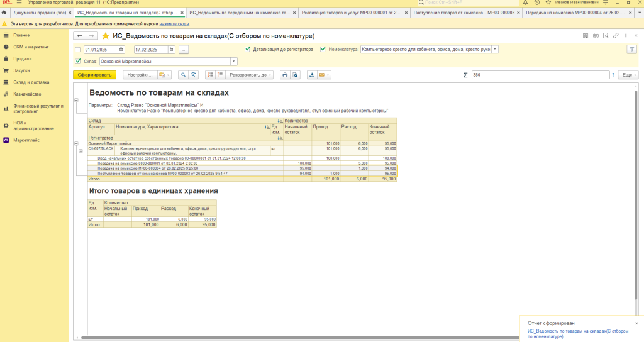Image resolution: width=644 pixels, height=342 pixels.
Task: Click the 'Сформировать' button
Action: pyautogui.click(x=94, y=75)
